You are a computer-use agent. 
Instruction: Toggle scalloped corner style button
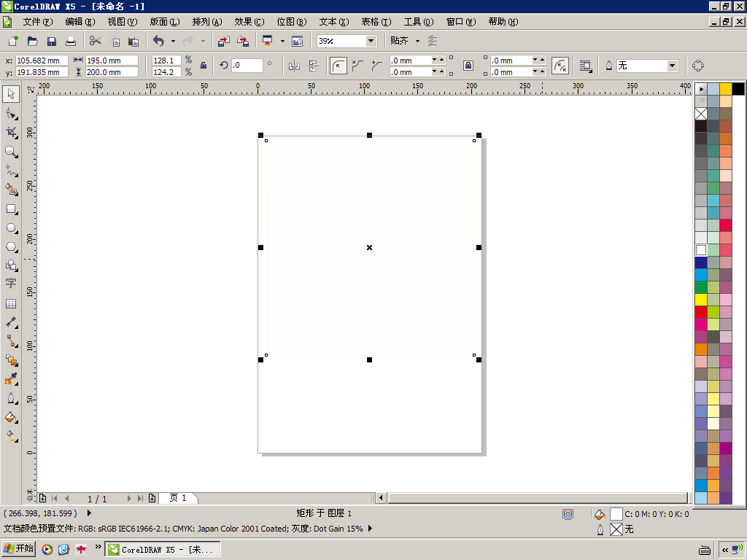tap(357, 66)
